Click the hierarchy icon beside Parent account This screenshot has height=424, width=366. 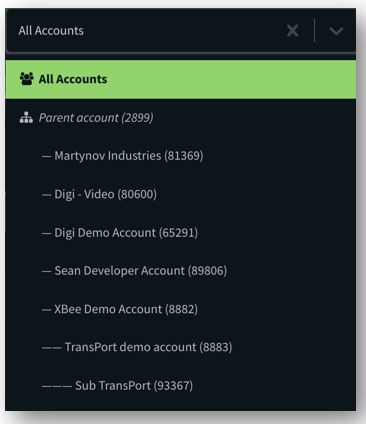(26, 118)
